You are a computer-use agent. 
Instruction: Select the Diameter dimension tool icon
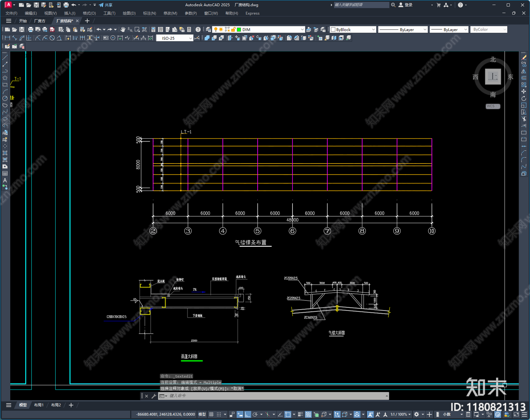tap(52, 38)
